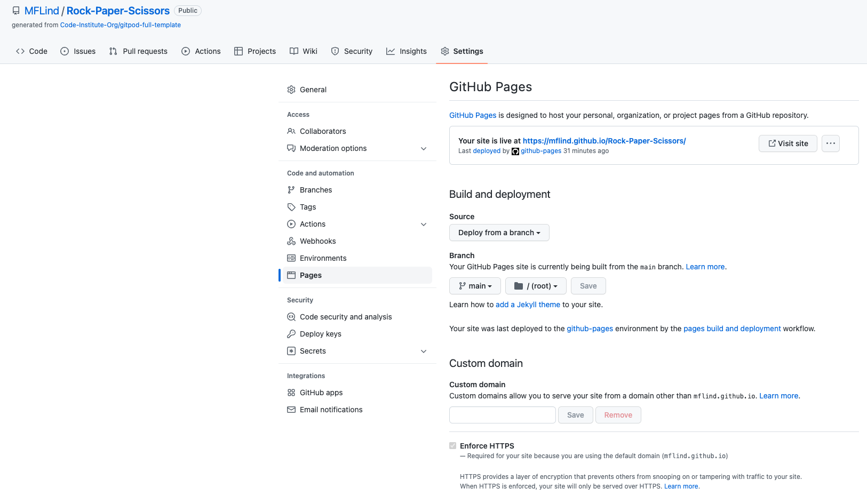The image size is (867, 504).
Task: Open the main branch selector dropdown
Action: coord(475,286)
